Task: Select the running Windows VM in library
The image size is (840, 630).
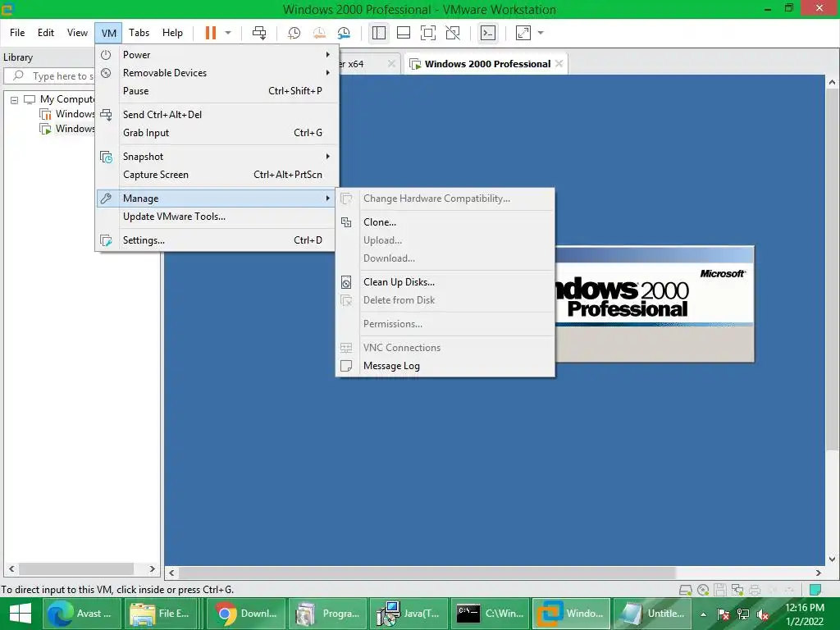Action: click(x=67, y=129)
